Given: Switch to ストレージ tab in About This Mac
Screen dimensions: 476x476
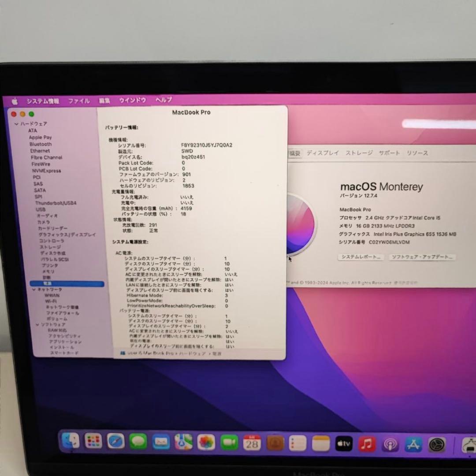Looking at the screenshot, I should click(x=359, y=152).
